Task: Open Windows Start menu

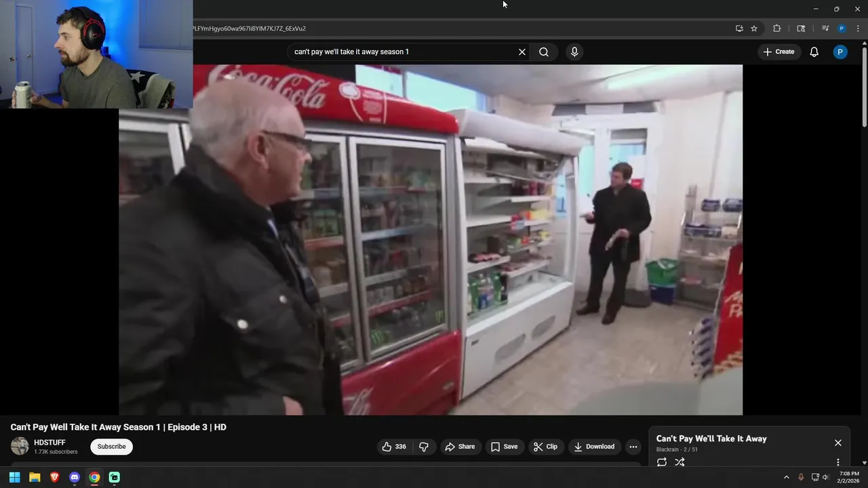Action: 14,477
